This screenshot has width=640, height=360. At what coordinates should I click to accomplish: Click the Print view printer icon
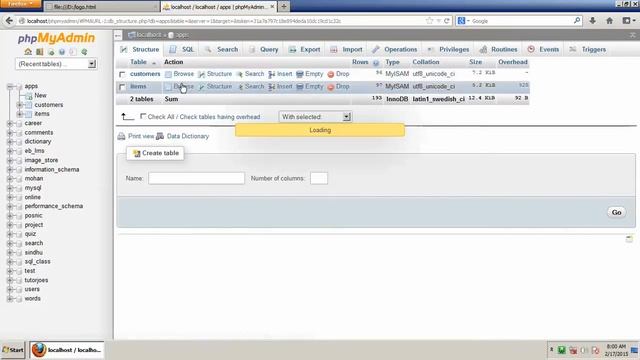coord(121,136)
